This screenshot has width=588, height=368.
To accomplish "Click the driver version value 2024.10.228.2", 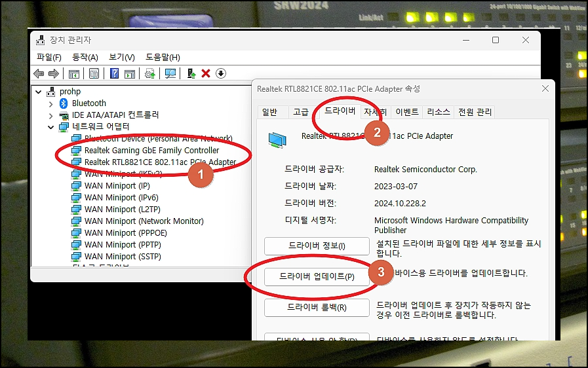I will (400, 204).
